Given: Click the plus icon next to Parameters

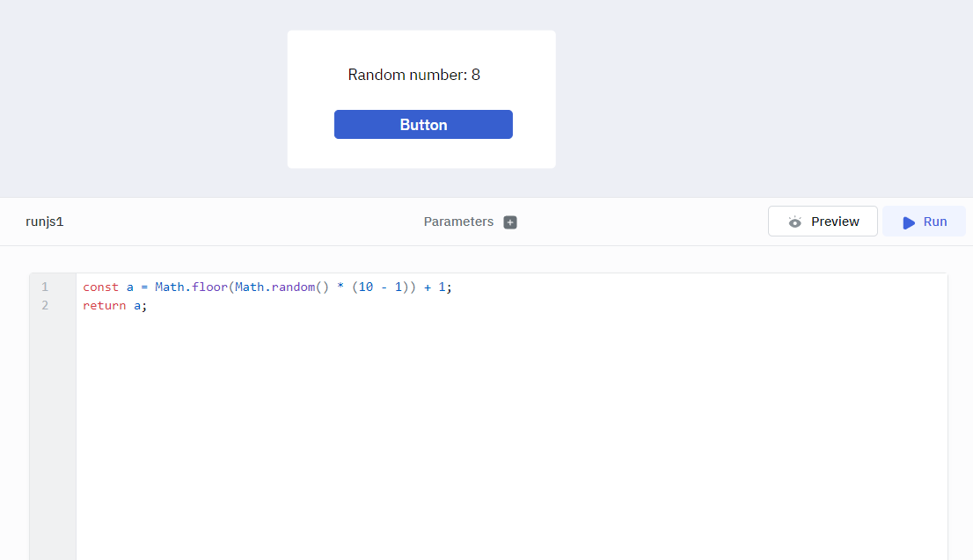Looking at the screenshot, I should (x=510, y=222).
